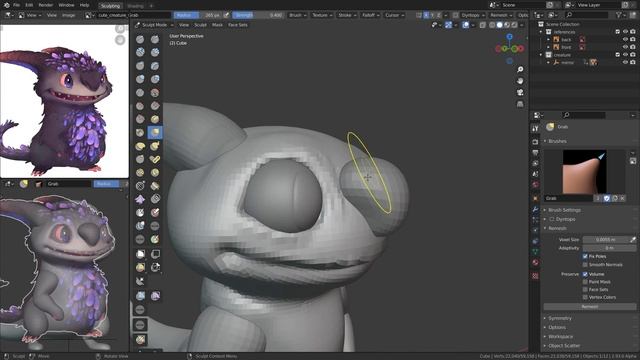Select the Clay brush tool
Viewport: 640px width, 360px height.
140,52
